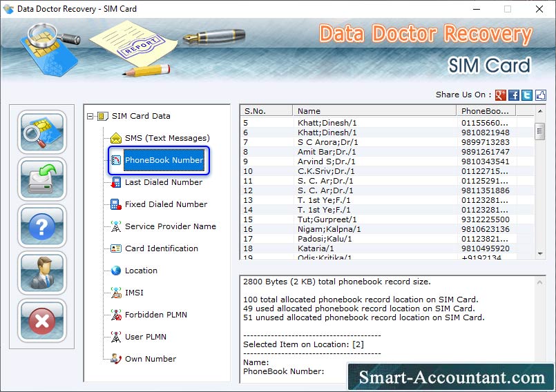556x392 pixels.
Task: Click the Location globe icon
Action: click(116, 271)
